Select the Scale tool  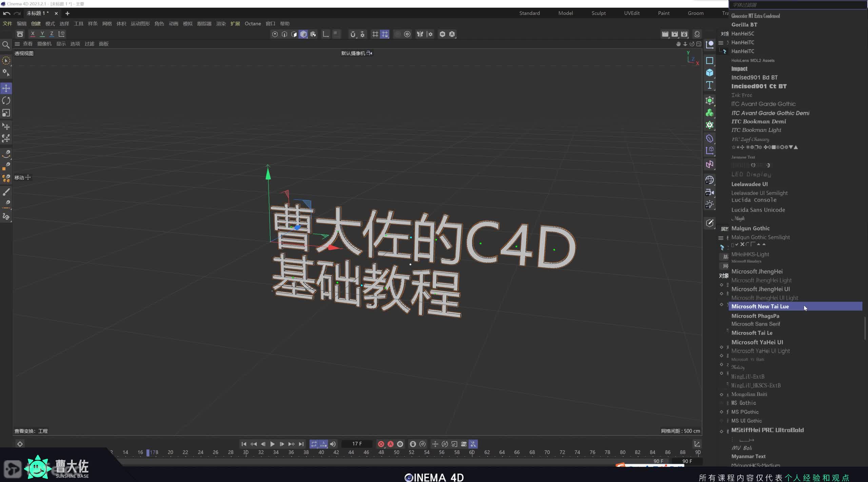pos(6,113)
